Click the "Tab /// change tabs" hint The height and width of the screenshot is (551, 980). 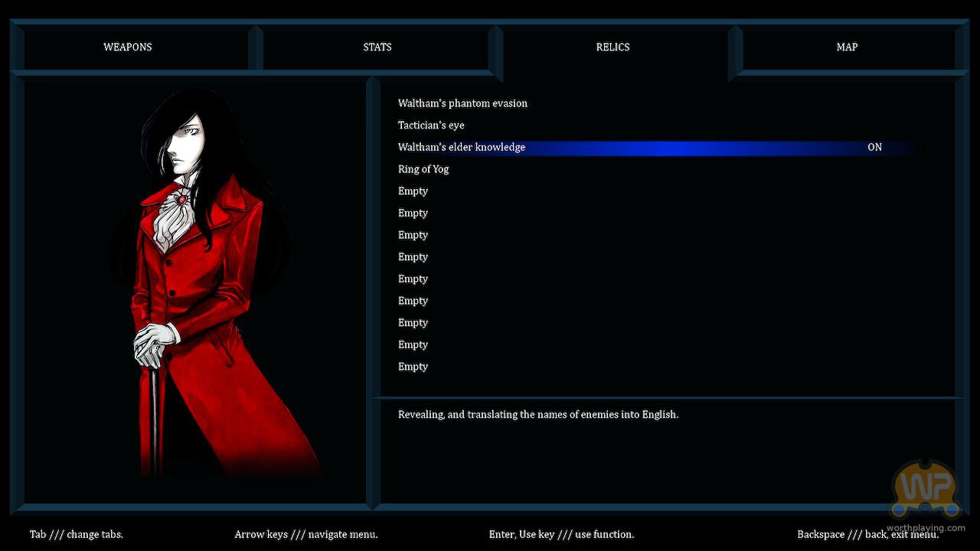pos(77,534)
